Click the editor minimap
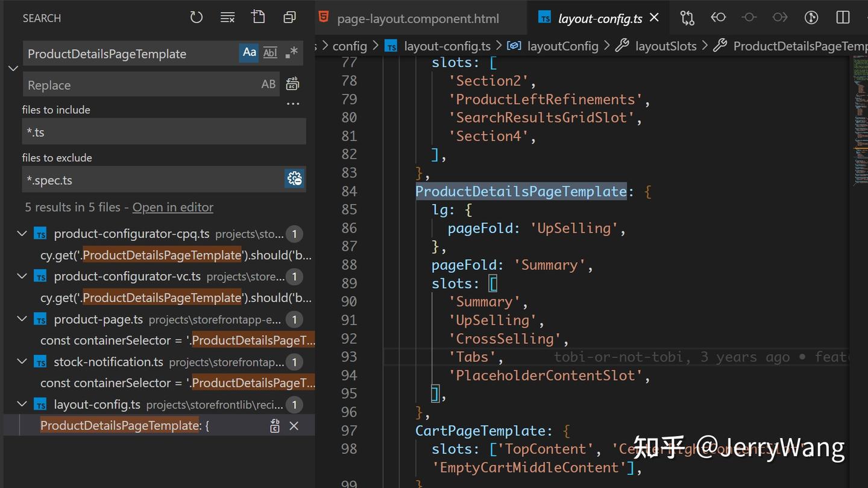The width and height of the screenshot is (868, 488). pos(860,120)
